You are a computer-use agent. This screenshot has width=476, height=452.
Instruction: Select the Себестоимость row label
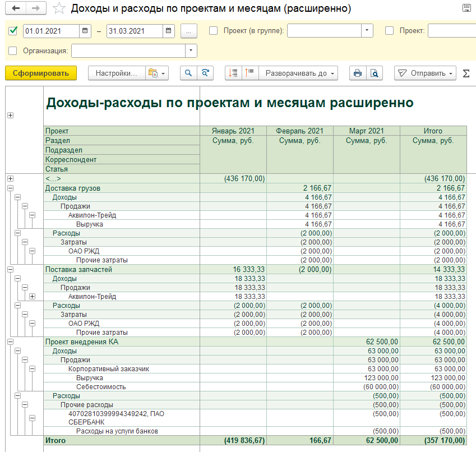[x=101, y=387]
